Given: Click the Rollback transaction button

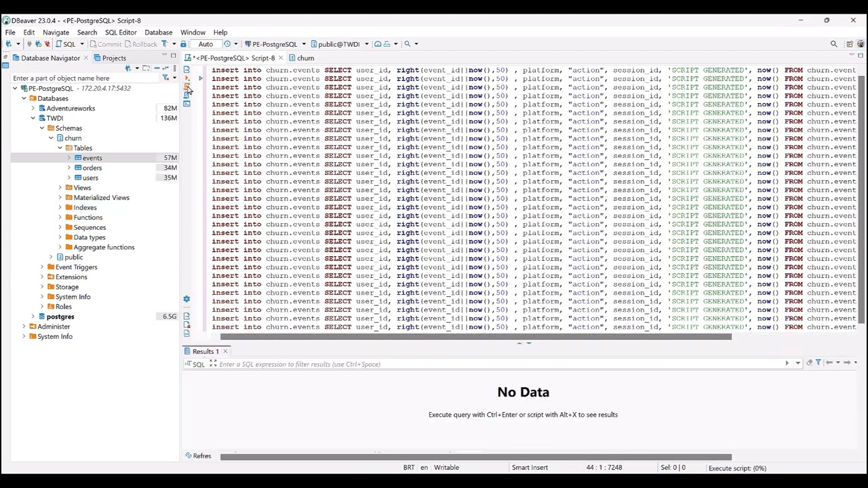Looking at the screenshot, I should click(140, 44).
